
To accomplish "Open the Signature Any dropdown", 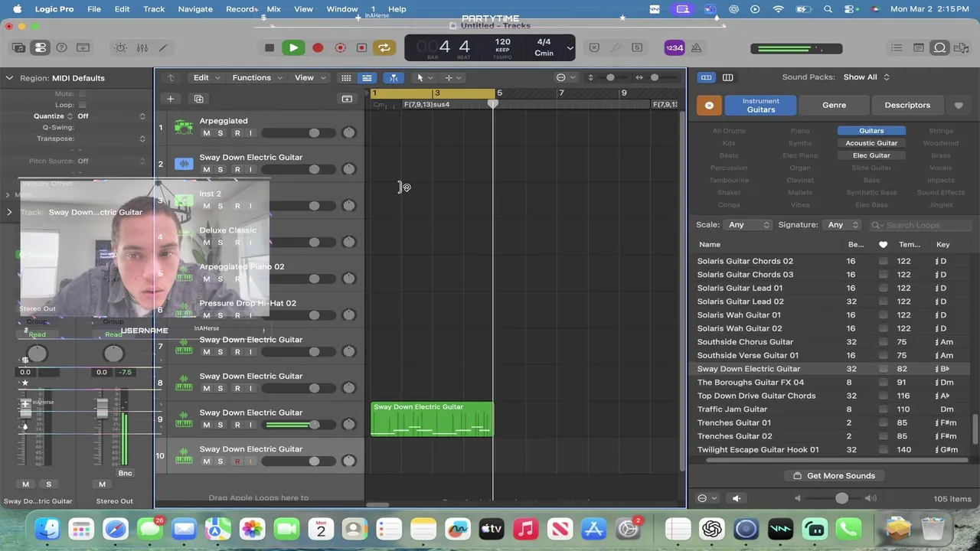I will click(842, 225).
